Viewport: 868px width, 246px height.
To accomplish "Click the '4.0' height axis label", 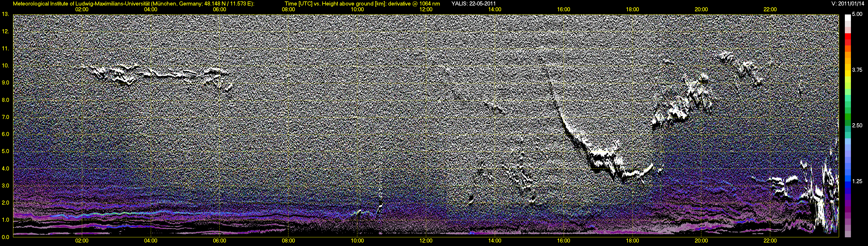I will click(5, 168).
